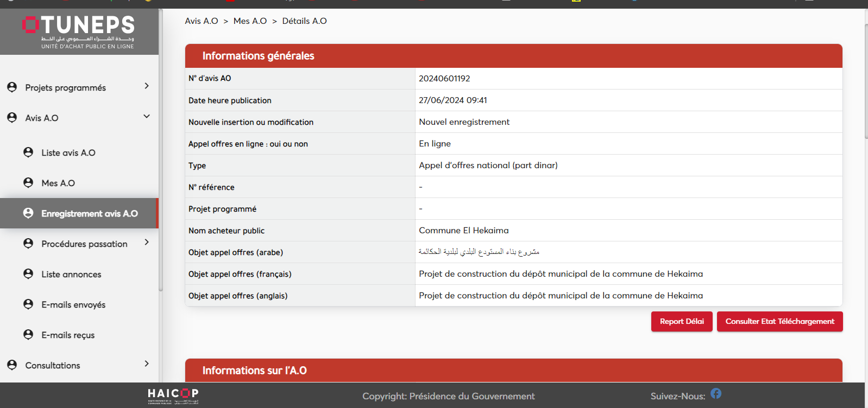Viewport: 868px width, 408px height.
Task: Click Mes A.O breadcrumb link
Action: pyautogui.click(x=250, y=21)
